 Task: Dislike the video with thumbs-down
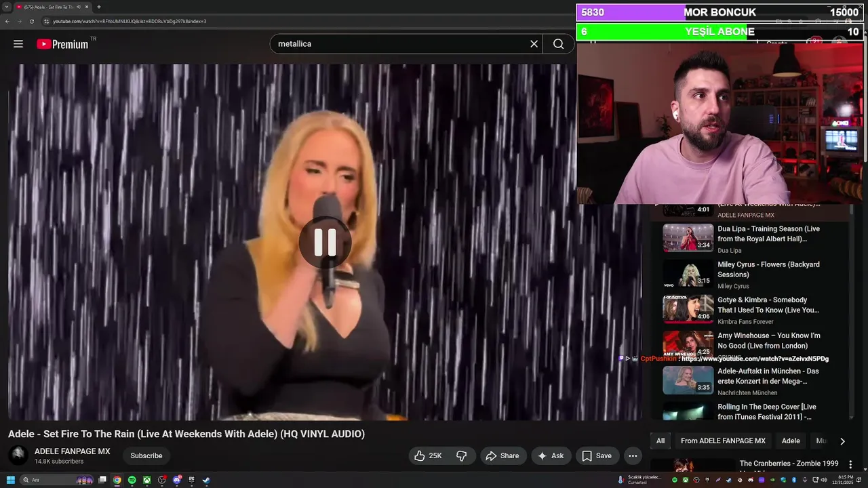461,456
